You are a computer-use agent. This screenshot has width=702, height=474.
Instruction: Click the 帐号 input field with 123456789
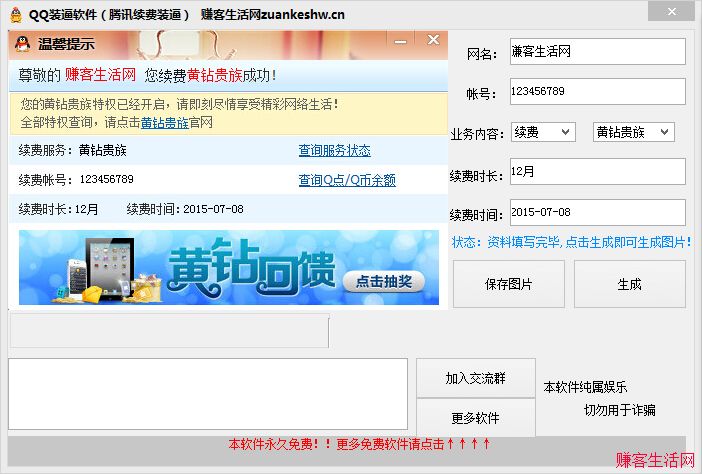pyautogui.click(x=598, y=91)
